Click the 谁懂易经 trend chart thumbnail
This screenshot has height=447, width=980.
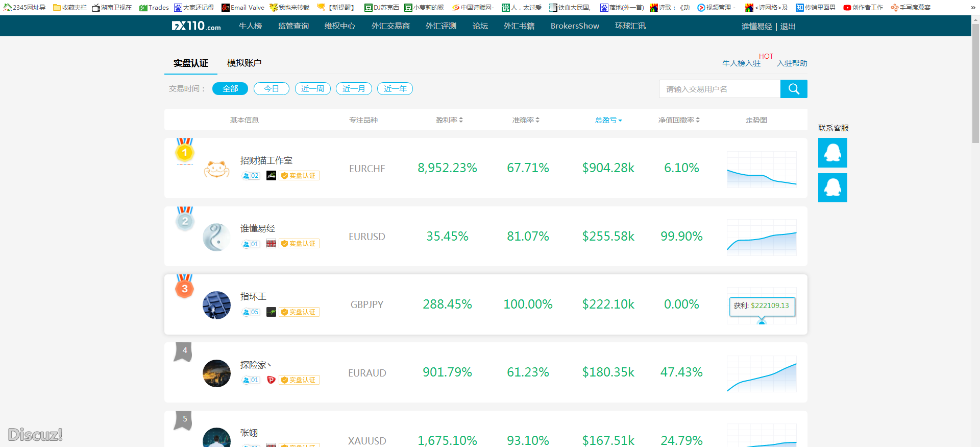tap(762, 238)
